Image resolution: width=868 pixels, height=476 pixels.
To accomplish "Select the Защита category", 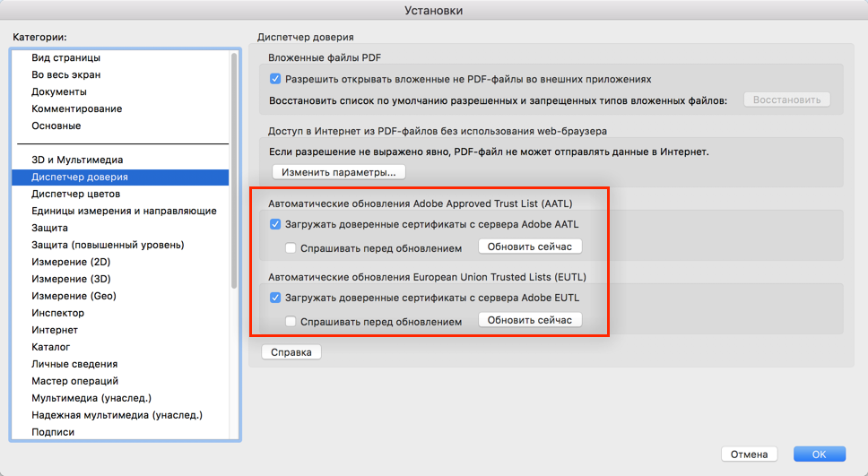I will tap(49, 228).
